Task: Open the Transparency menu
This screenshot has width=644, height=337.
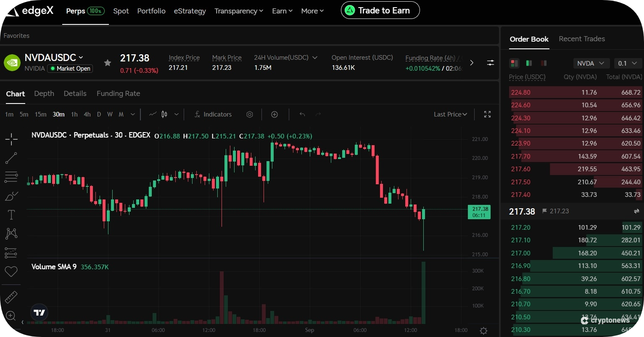Action: pos(239,11)
